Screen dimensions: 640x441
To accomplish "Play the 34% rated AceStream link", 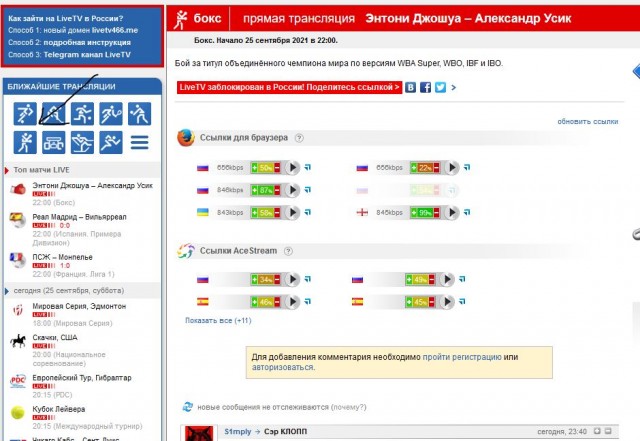I will 292,279.
